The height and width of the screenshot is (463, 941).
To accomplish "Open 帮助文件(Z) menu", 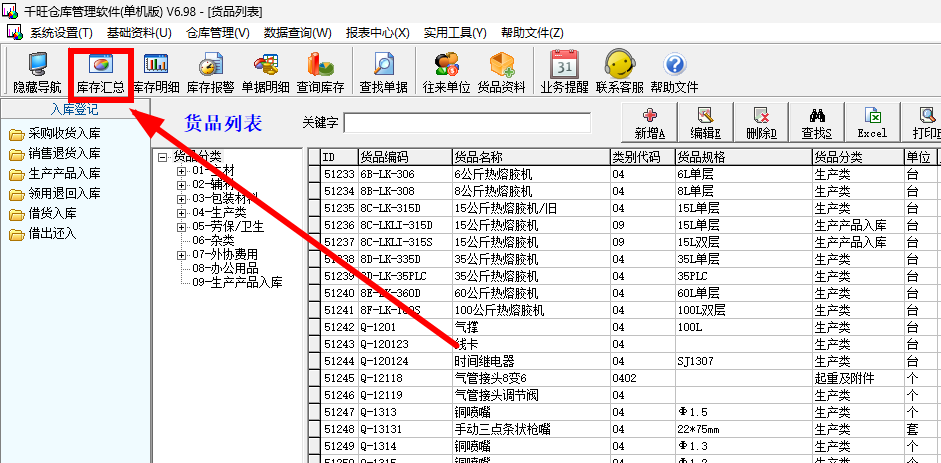I will (532, 33).
